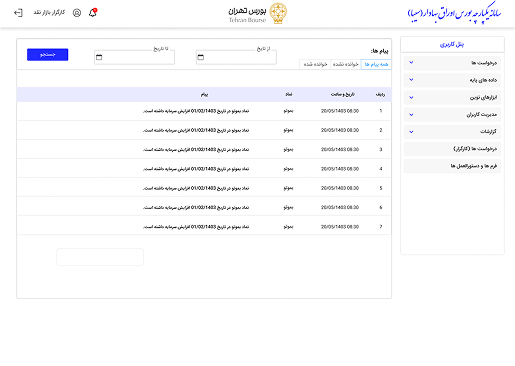
Task: Open the notifications bell icon
Action: pos(93,13)
